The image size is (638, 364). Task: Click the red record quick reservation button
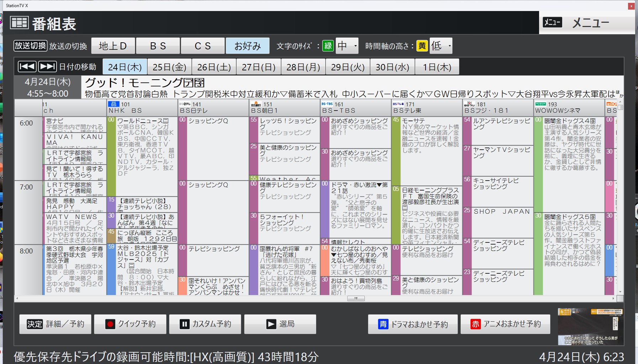(x=130, y=324)
